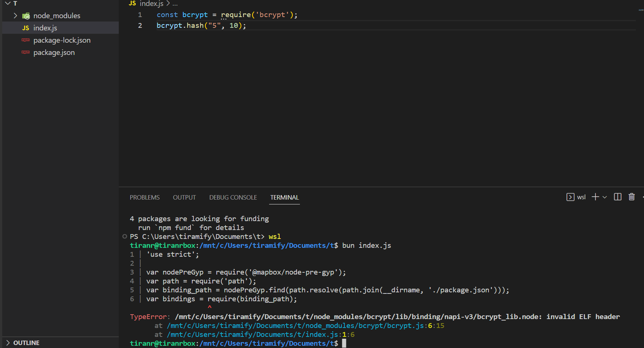
Task: Switch to the PROBLEMS tab
Action: click(x=144, y=197)
